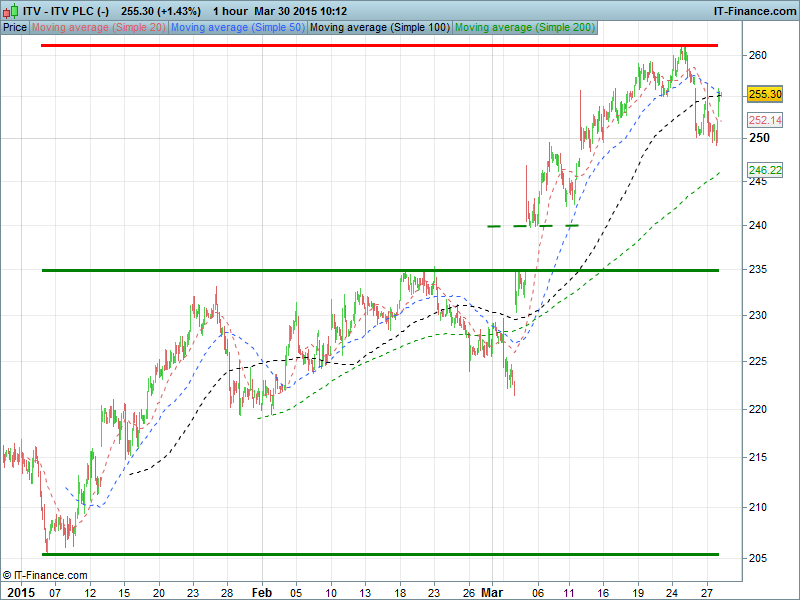Open the IT-Finance.com link in the header
The height and width of the screenshot is (600, 800).
753,10
